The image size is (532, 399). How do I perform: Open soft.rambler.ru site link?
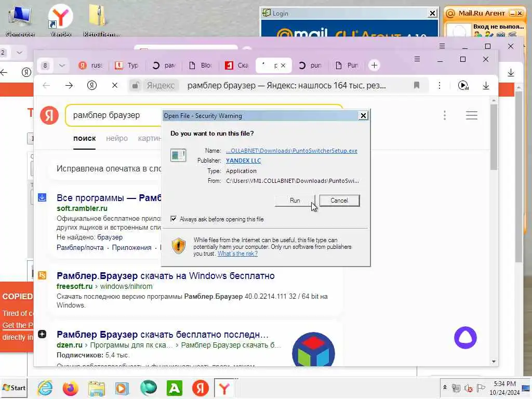tap(82, 208)
